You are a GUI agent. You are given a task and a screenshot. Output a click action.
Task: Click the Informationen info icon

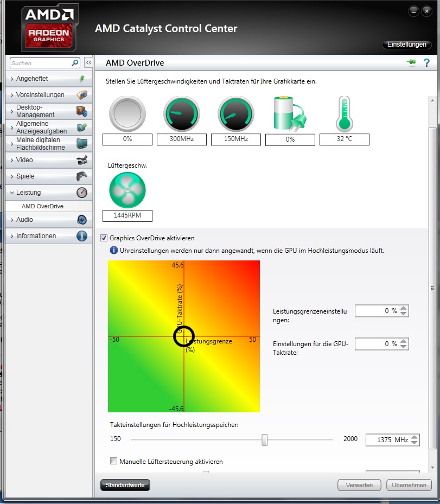tap(82, 236)
